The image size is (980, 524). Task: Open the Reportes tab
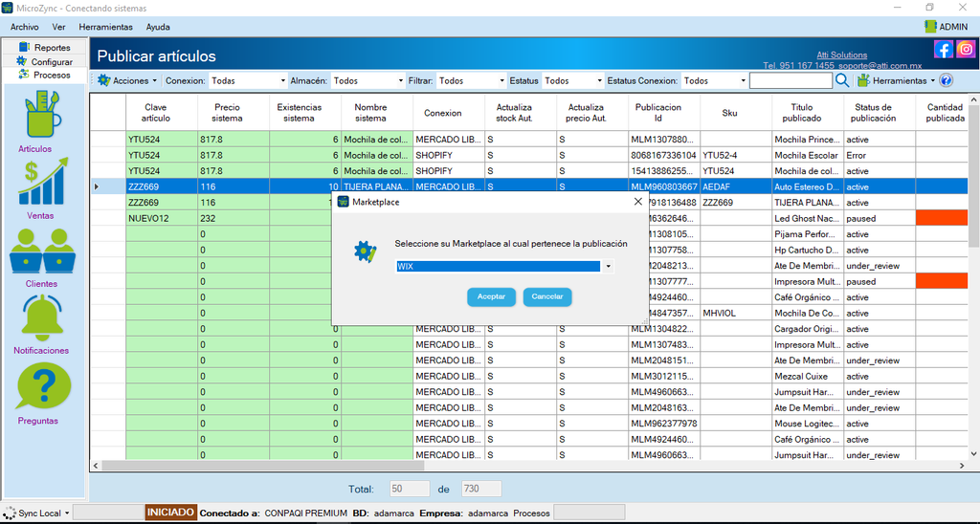tap(44, 48)
